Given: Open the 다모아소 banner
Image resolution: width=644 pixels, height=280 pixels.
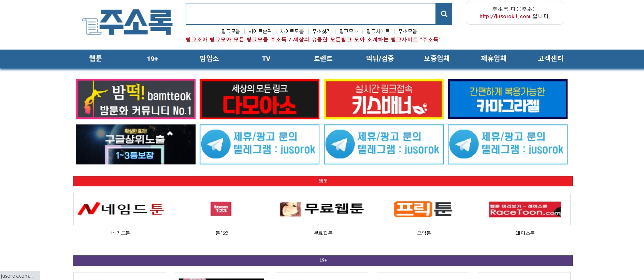Looking at the screenshot, I should coord(259,99).
